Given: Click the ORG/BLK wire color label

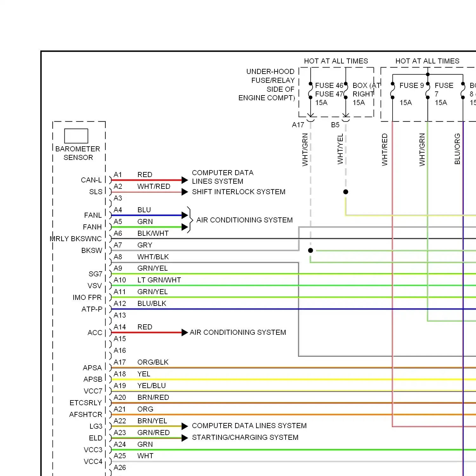Looking at the screenshot, I should pos(153,362).
